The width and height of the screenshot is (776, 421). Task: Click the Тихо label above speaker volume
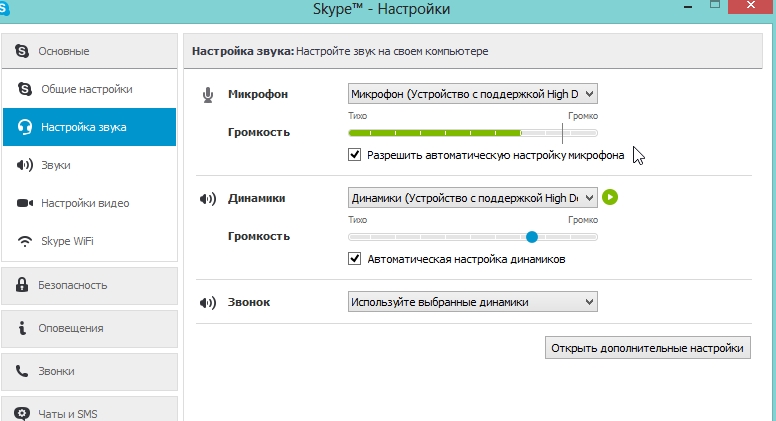[357, 220]
